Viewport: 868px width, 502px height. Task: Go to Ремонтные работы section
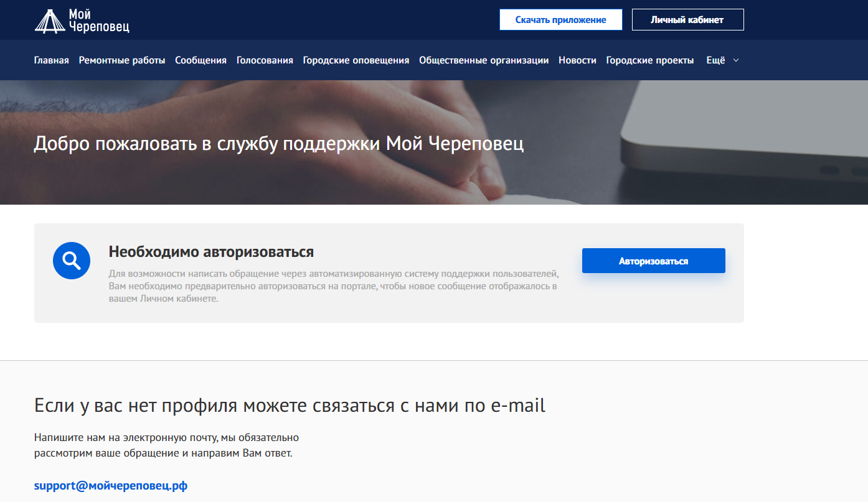[x=122, y=60]
